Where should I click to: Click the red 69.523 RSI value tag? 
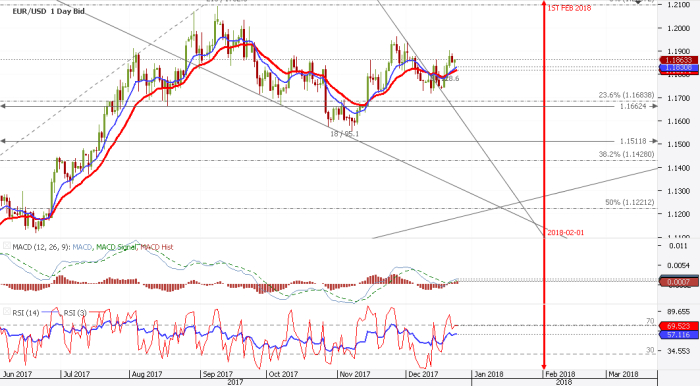(678, 326)
